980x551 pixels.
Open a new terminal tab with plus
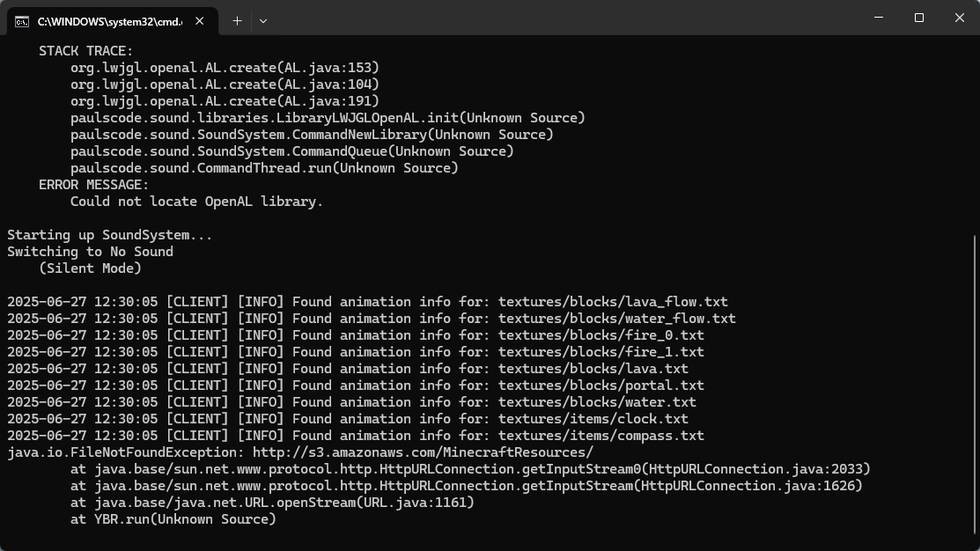coord(237,21)
